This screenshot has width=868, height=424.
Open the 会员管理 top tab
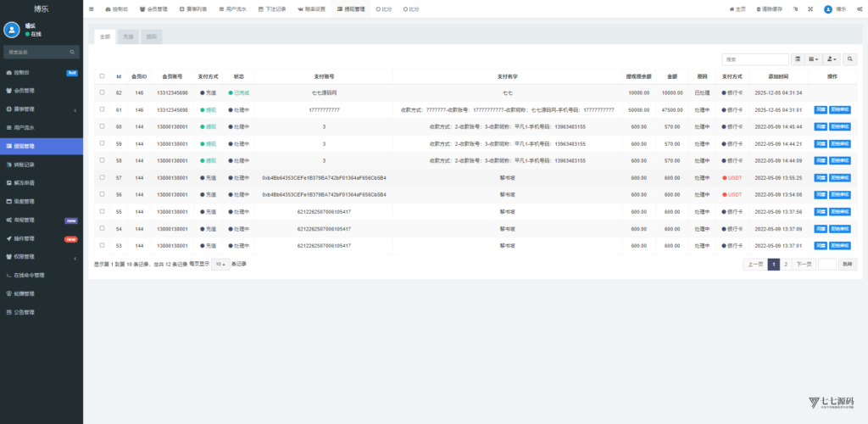point(153,9)
